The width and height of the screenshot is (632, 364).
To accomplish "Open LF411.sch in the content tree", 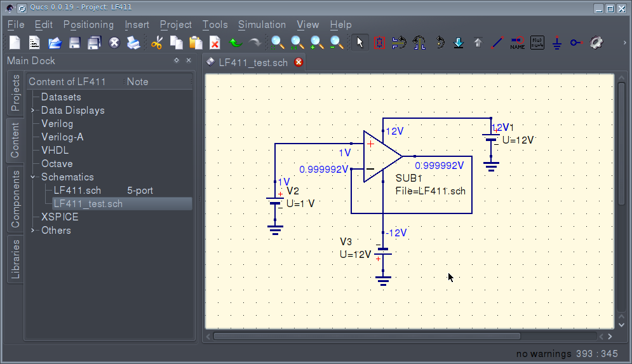I will [x=77, y=191].
